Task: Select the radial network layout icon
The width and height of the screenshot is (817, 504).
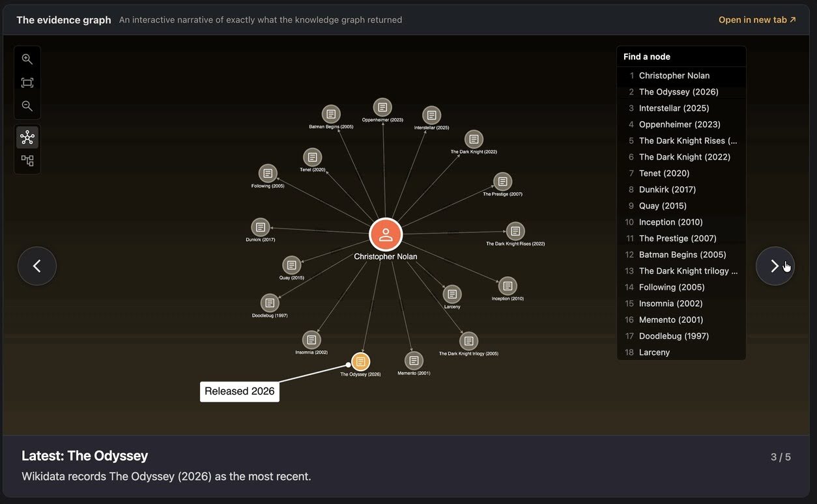Action: 27,137
